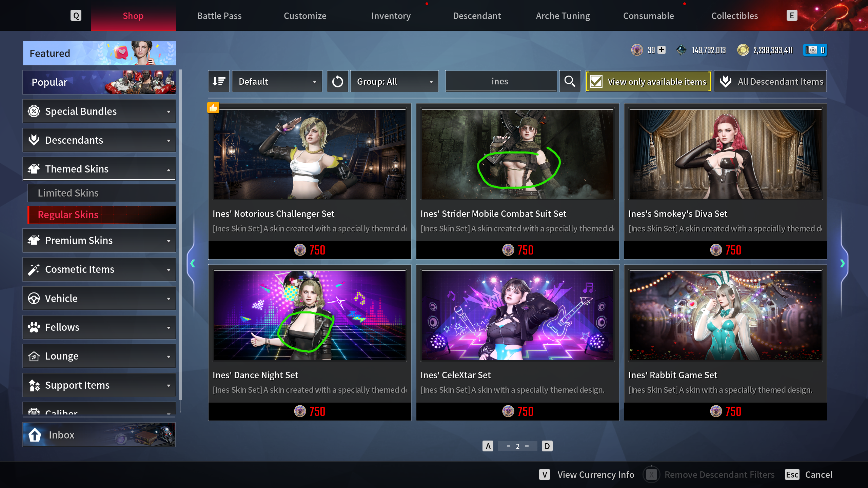This screenshot has width=868, height=488.
Task: Click the Cosmetic Items wand icon
Action: [34, 269]
